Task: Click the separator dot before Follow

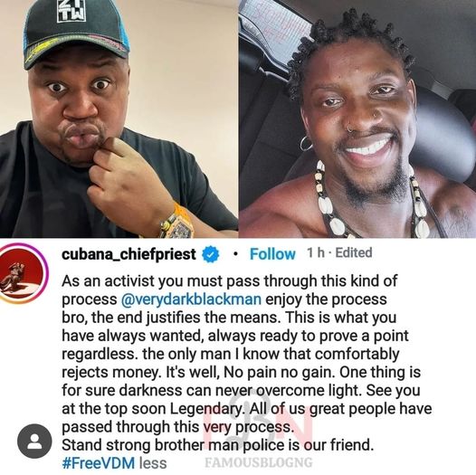Action: pos(235,254)
